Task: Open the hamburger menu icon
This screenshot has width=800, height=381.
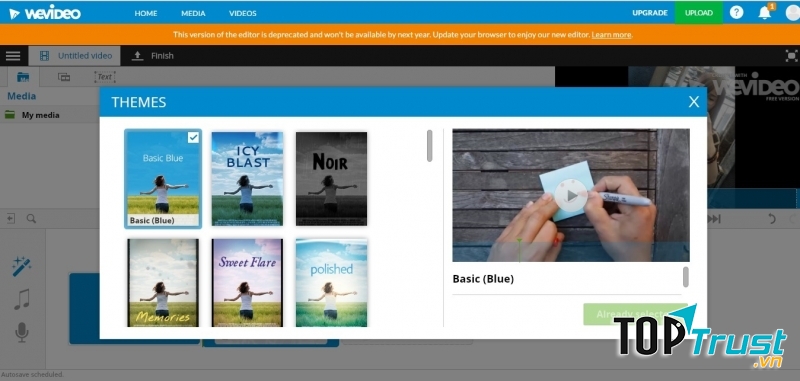Action: pyautogui.click(x=13, y=56)
